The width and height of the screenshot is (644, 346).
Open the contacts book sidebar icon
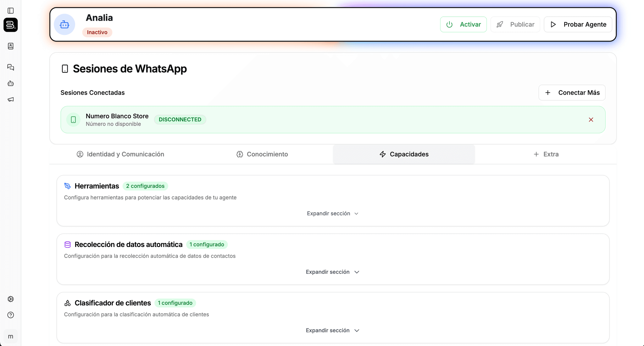point(11,46)
